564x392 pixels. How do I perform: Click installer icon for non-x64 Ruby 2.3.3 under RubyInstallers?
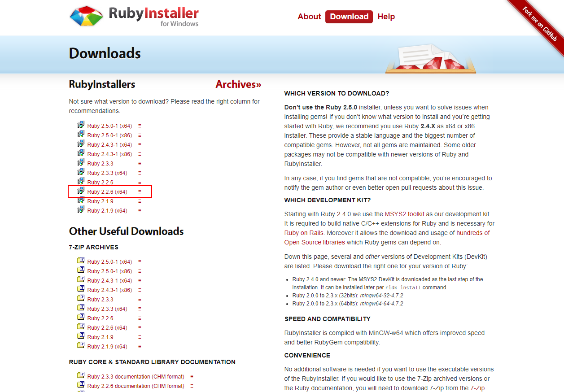(81, 162)
